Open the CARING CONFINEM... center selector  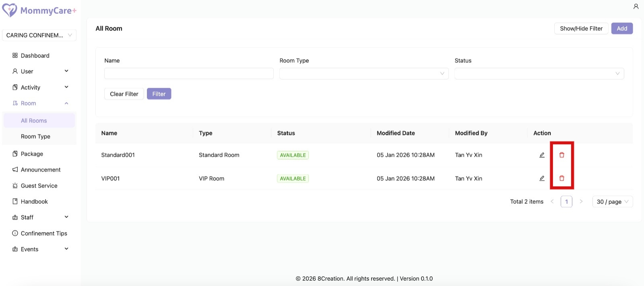pos(39,35)
